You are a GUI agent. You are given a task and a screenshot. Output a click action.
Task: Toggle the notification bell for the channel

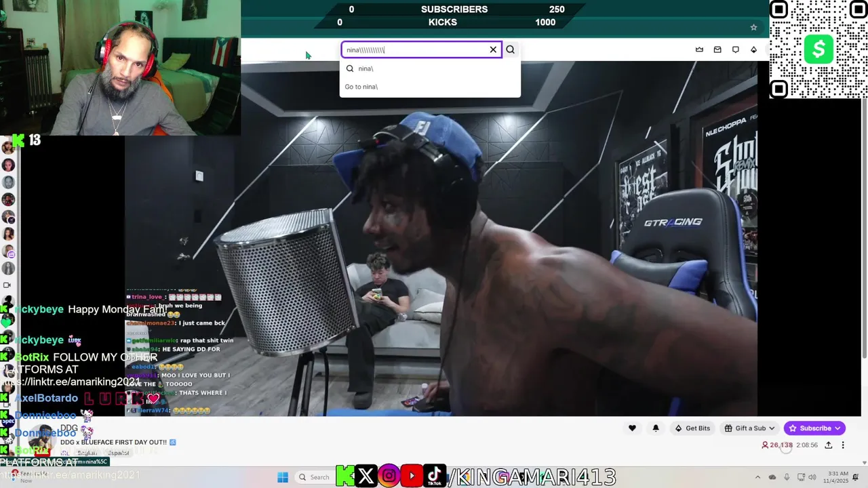(656, 428)
